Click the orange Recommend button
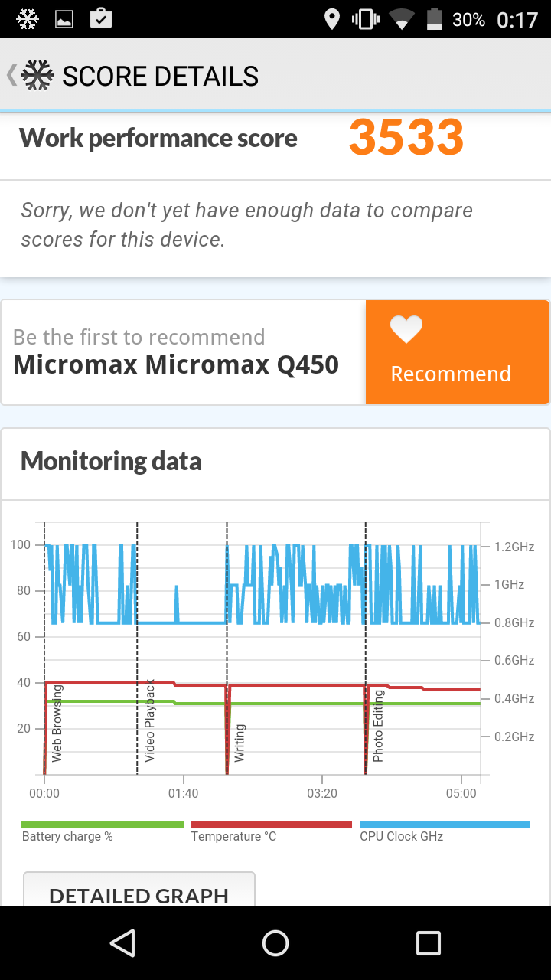551x980 pixels. click(x=458, y=352)
